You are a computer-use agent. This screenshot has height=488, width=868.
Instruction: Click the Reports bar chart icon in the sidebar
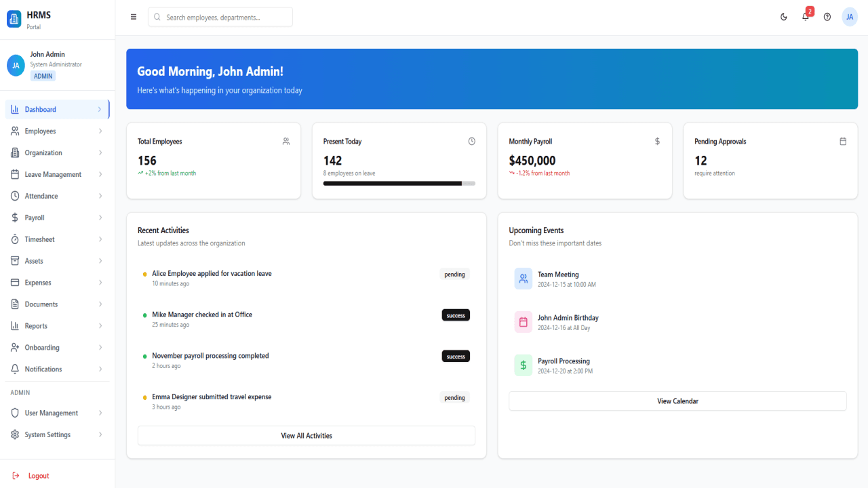15,326
